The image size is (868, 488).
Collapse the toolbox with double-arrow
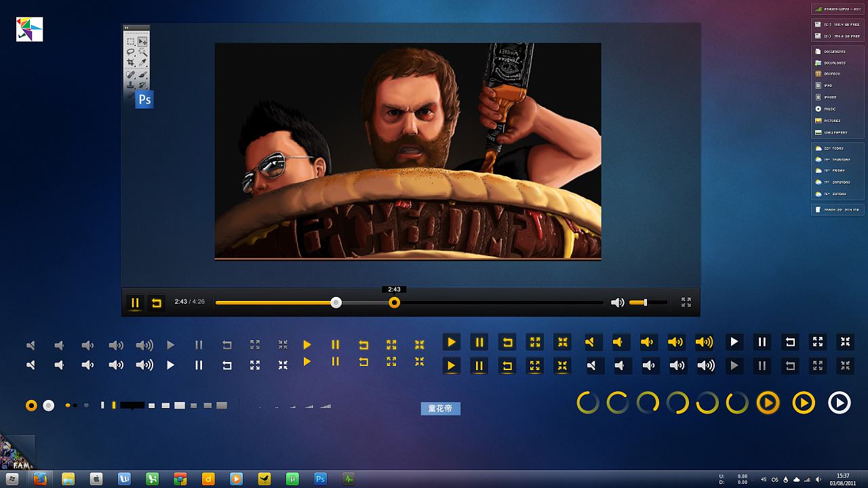(x=127, y=28)
